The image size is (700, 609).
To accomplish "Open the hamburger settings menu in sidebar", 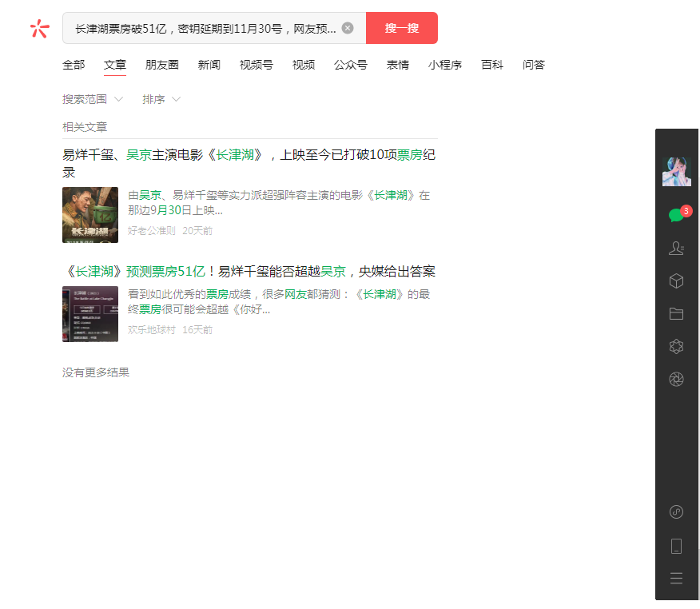I will [676, 578].
